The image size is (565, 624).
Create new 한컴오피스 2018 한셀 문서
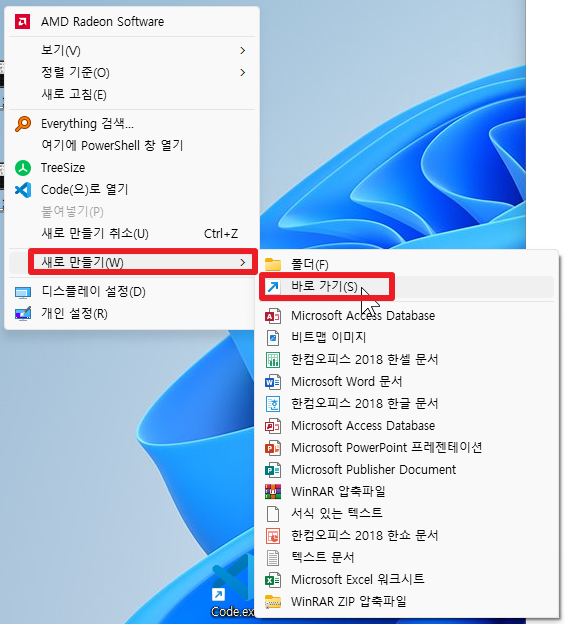[406, 360]
